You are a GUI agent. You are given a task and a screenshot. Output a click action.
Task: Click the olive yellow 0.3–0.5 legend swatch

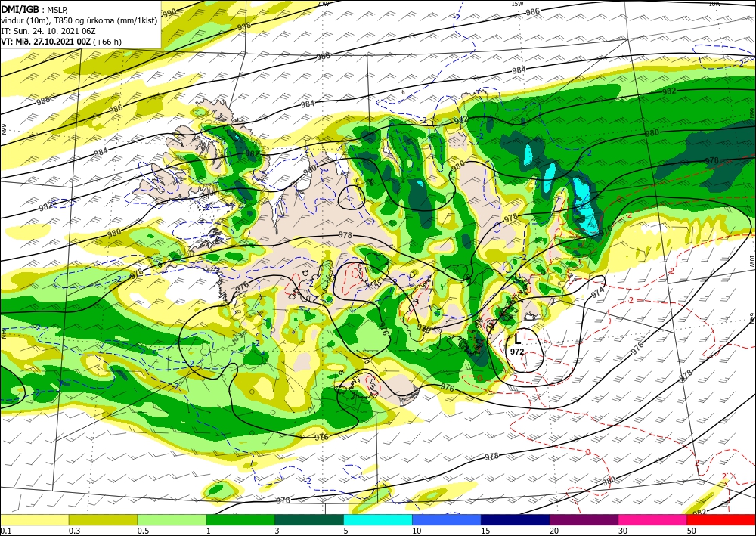103,519
